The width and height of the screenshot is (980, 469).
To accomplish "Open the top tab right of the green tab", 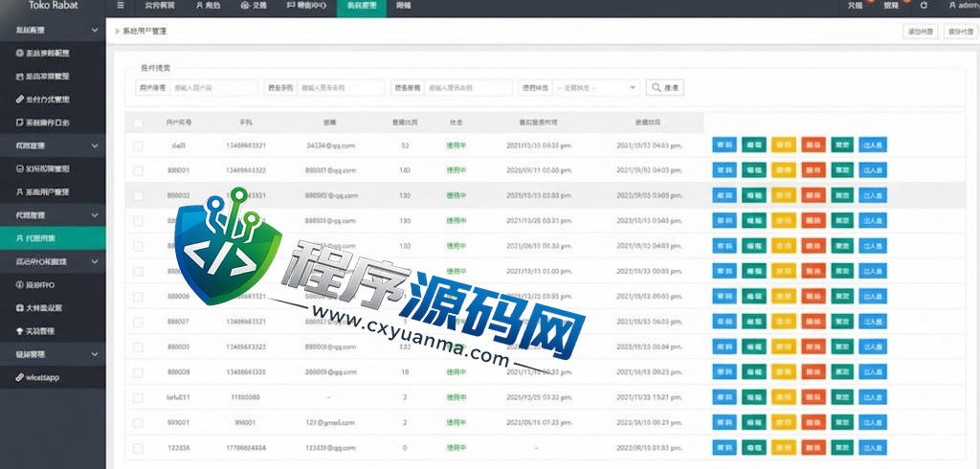I will click(x=404, y=6).
